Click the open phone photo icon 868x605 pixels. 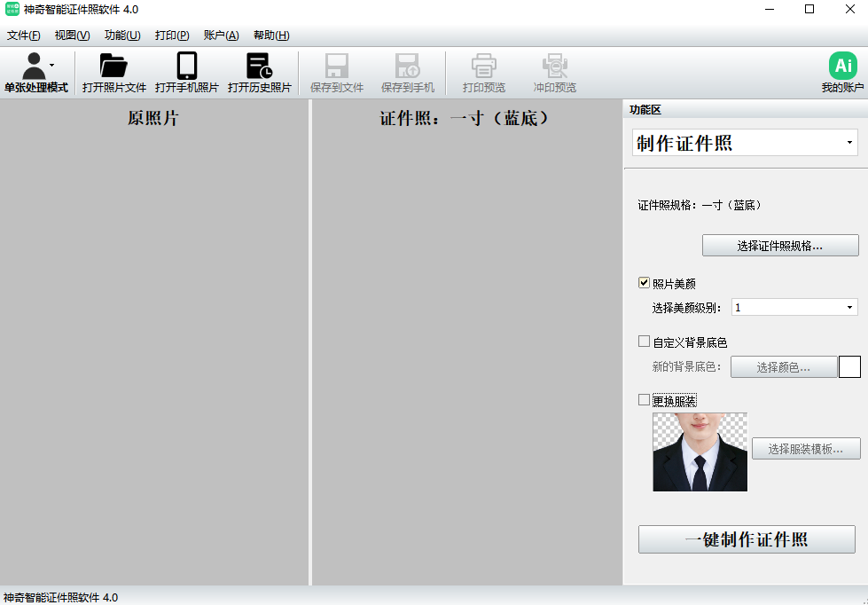tap(186, 67)
